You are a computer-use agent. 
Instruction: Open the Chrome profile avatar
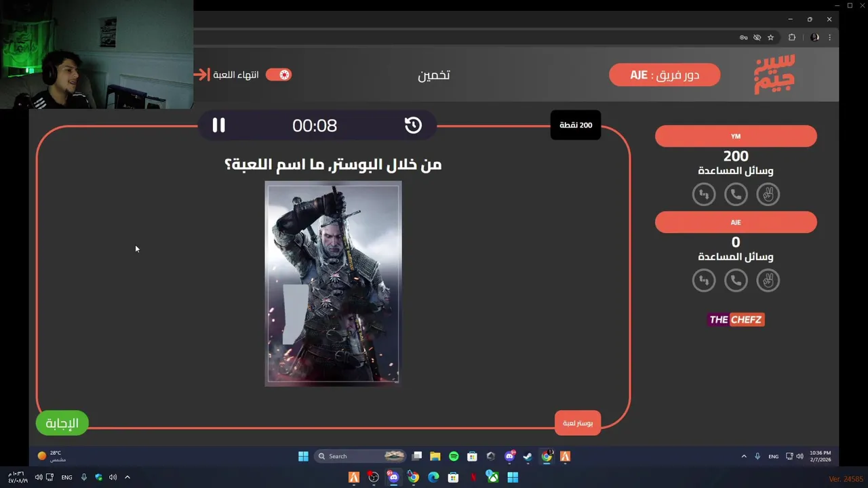814,37
